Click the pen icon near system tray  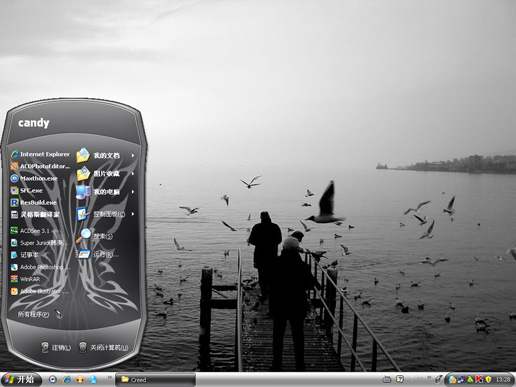tap(438, 379)
